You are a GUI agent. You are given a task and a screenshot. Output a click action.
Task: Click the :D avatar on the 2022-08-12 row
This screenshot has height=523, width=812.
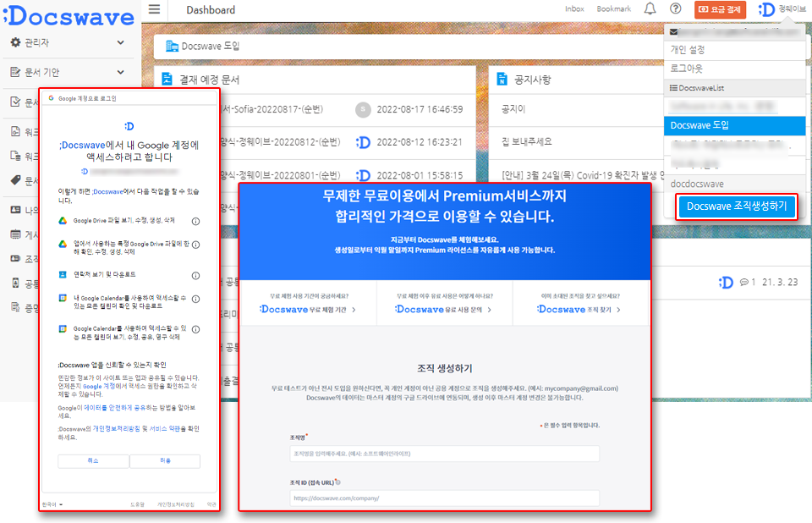(x=363, y=142)
